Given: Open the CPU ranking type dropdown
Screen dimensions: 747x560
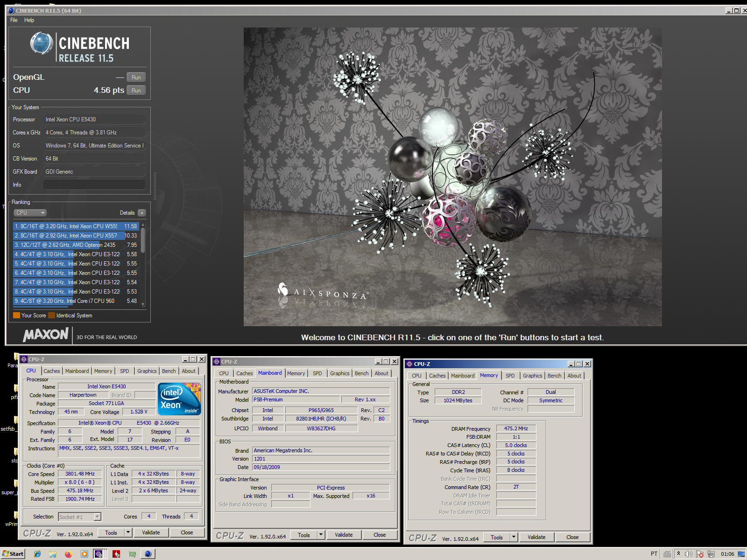Looking at the screenshot, I should click(x=30, y=213).
